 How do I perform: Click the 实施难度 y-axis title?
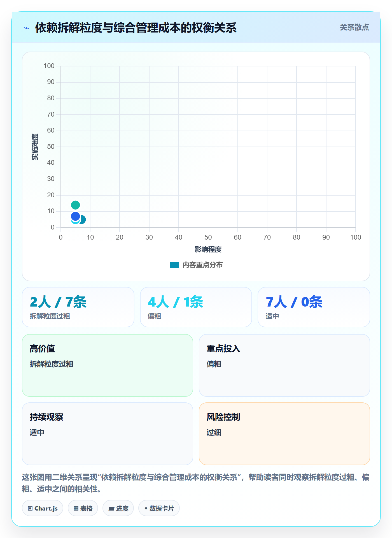(x=35, y=147)
